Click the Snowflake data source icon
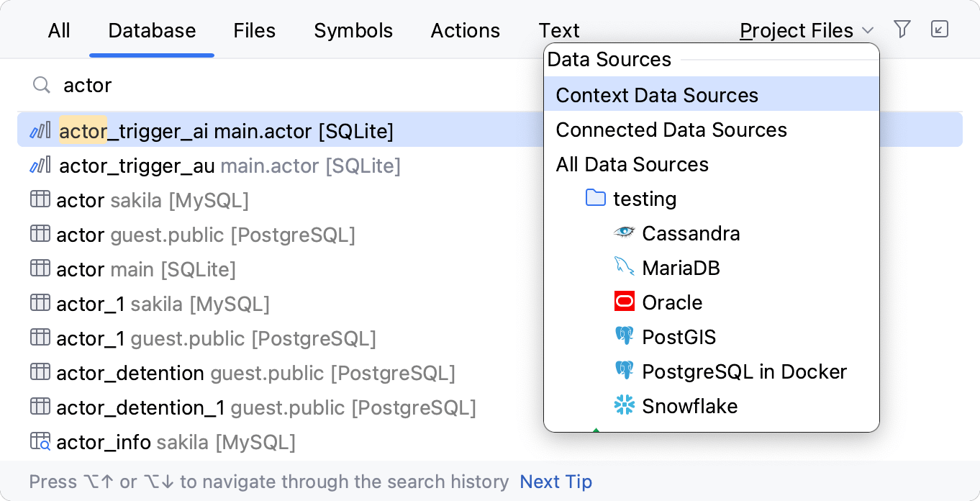The width and height of the screenshot is (980, 501). [624, 405]
